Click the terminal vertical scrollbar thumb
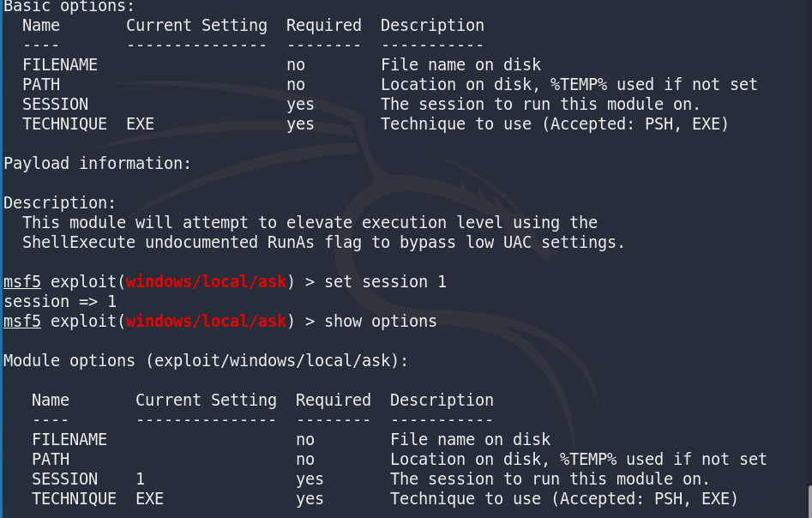This screenshot has width=812, height=518. tap(810, 502)
